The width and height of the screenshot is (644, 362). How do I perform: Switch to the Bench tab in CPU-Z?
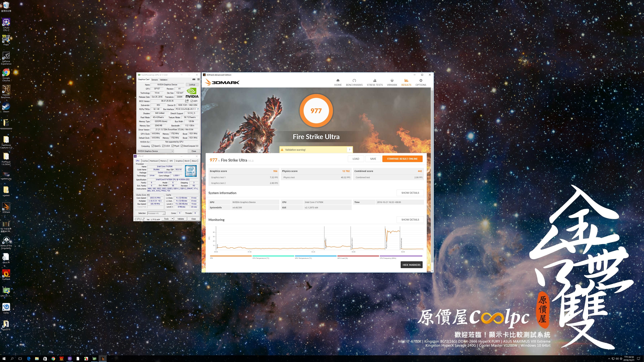187,161
